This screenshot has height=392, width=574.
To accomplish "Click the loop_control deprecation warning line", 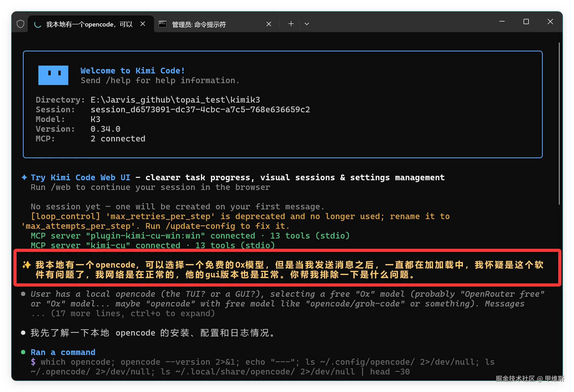I will [240, 216].
